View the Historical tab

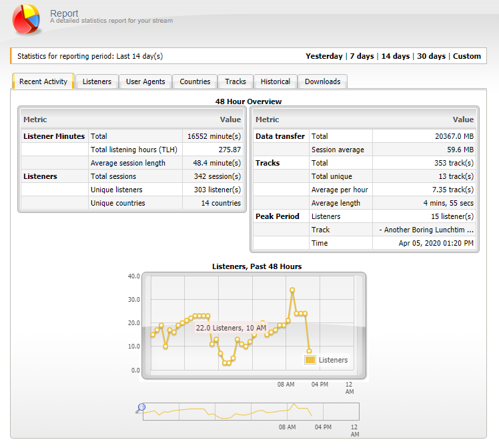pyautogui.click(x=276, y=81)
